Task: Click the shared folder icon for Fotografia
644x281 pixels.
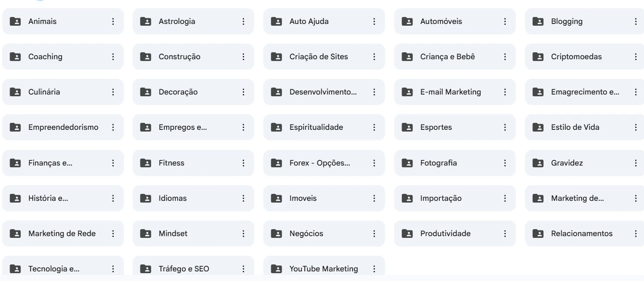Action: point(407,163)
